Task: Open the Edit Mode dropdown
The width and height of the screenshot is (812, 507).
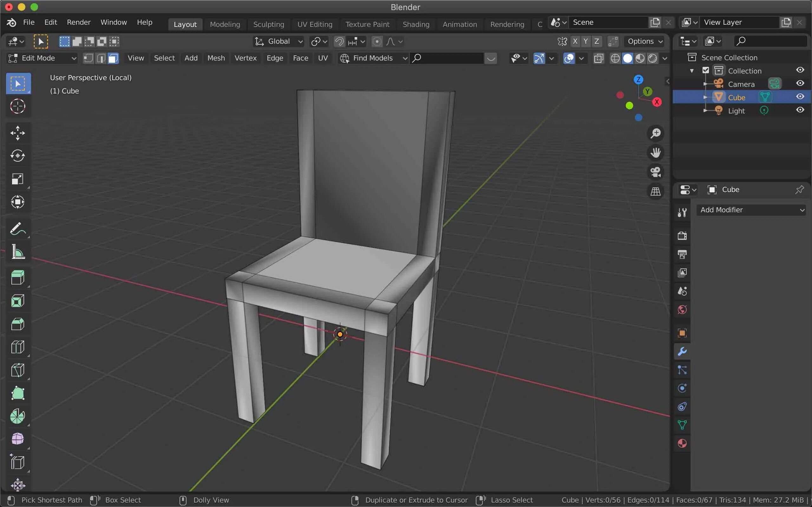Action: point(42,58)
